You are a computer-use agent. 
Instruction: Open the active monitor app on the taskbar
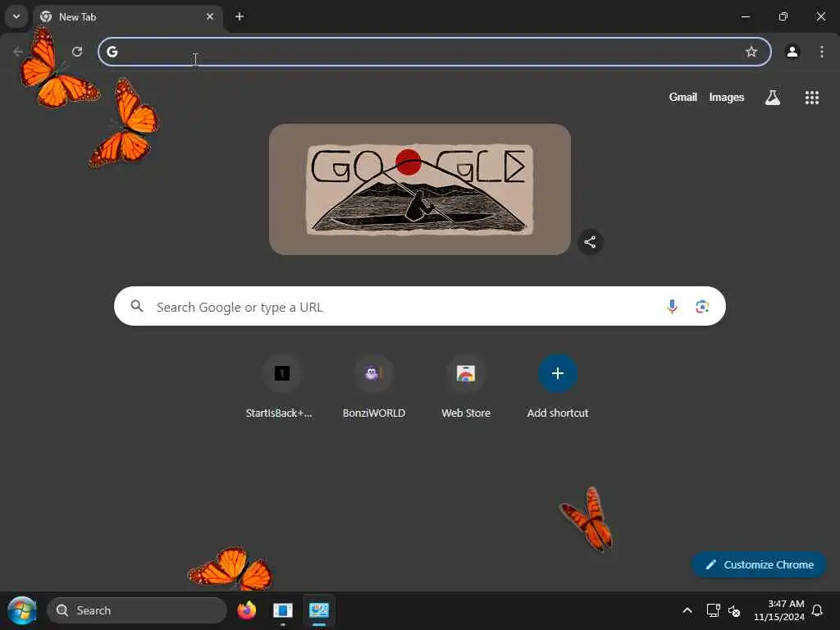[319, 610]
